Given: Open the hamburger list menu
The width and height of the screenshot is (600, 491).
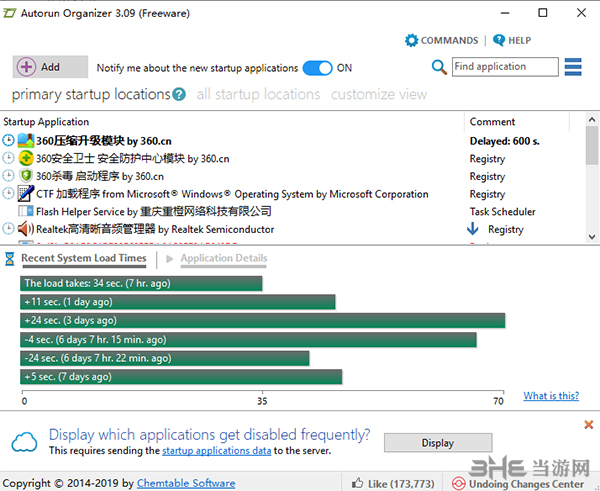Looking at the screenshot, I should (x=573, y=67).
